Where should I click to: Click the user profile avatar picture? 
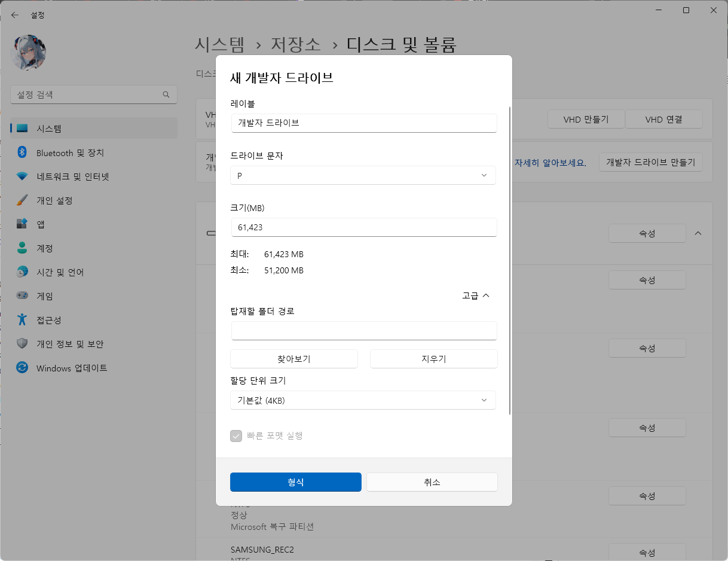[x=29, y=52]
